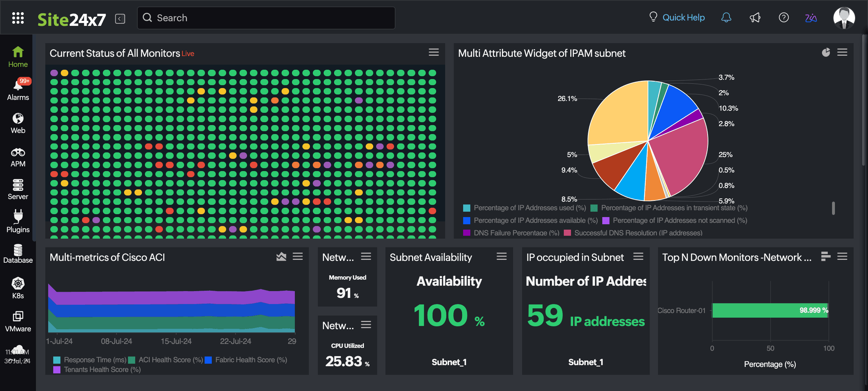Click the Zia assistant icon

811,18
